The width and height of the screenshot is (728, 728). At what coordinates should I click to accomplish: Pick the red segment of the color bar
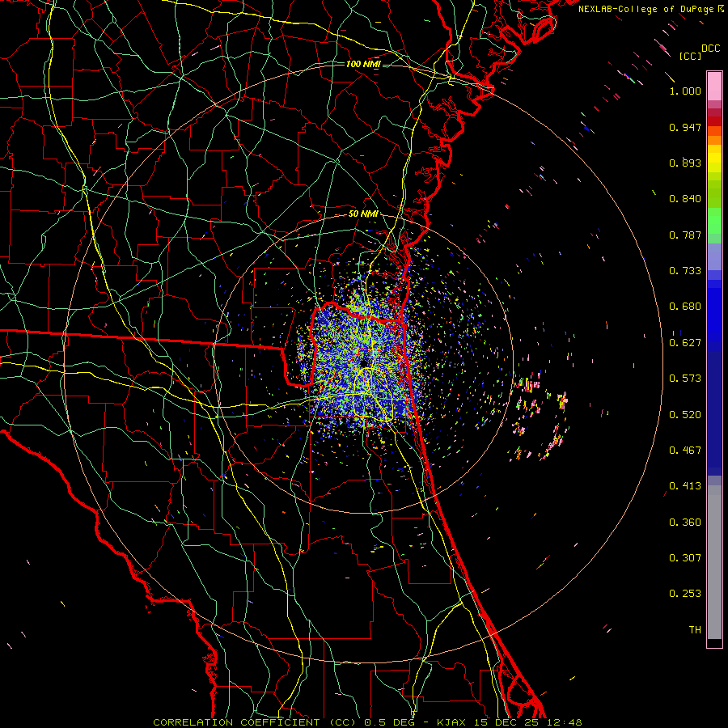pyautogui.click(x=714, y=121)
